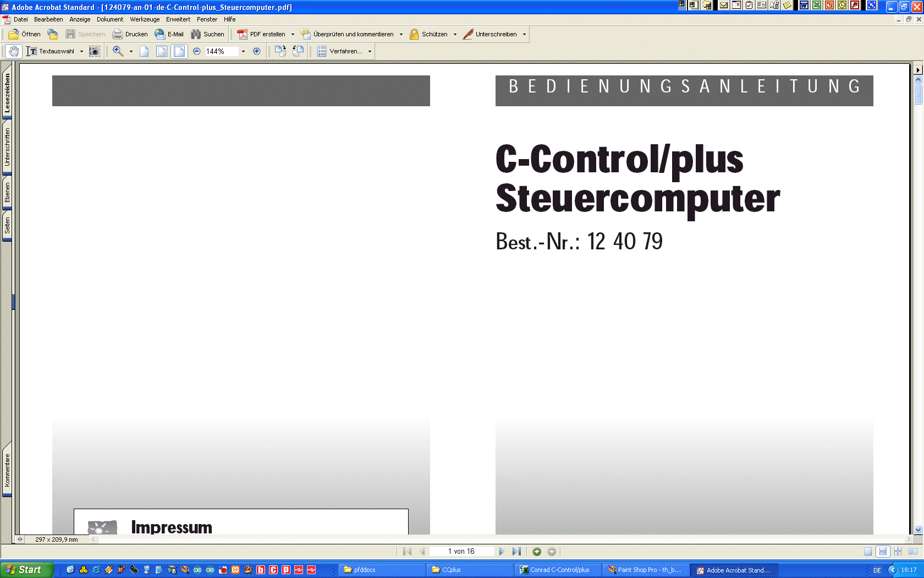Print document with Drucken
The image size is (924, 578).
[130, 34]
